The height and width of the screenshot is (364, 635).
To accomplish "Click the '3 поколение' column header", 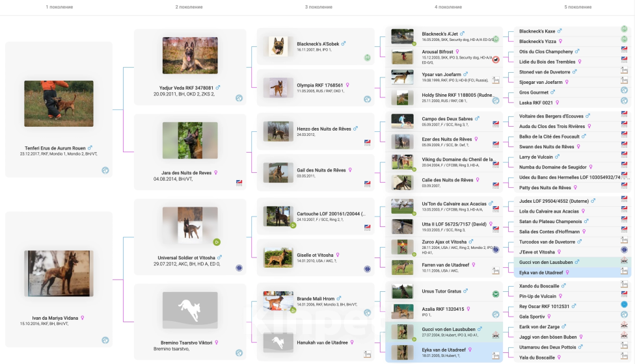I will (319, 7).
